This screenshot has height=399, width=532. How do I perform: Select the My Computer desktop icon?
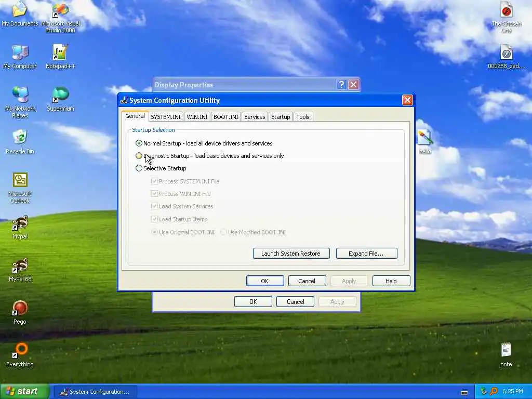[20, 56]
